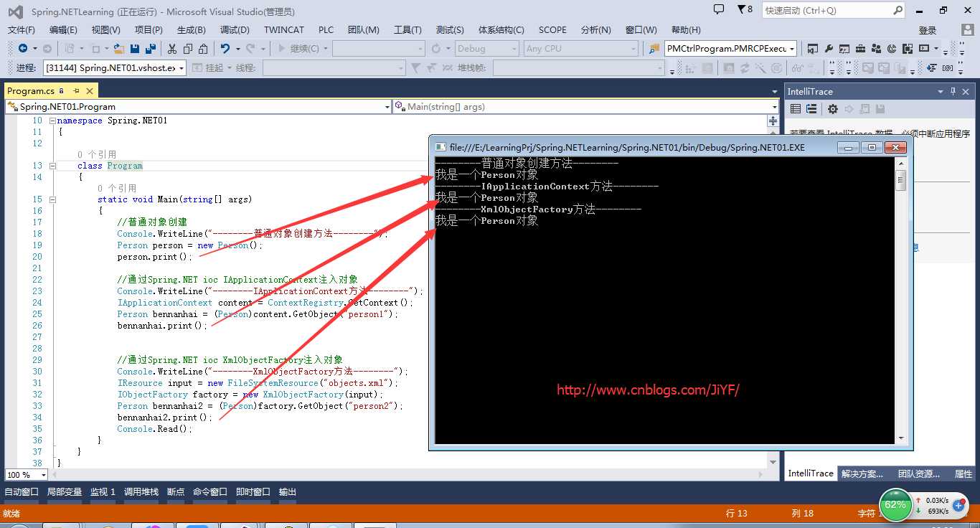The width and height of the screenshot is (980, 528).
Task: Collapse the Main method block
Action: (52, 199)
